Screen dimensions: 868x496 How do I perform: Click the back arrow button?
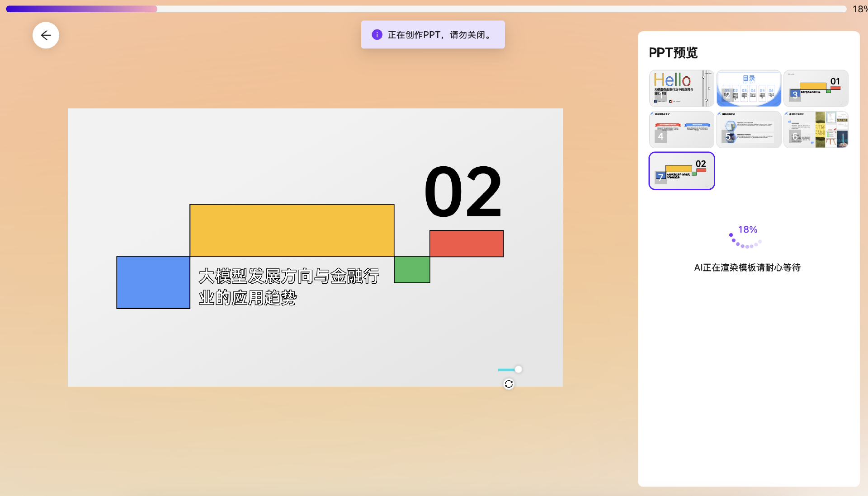(x=46, y=35)
